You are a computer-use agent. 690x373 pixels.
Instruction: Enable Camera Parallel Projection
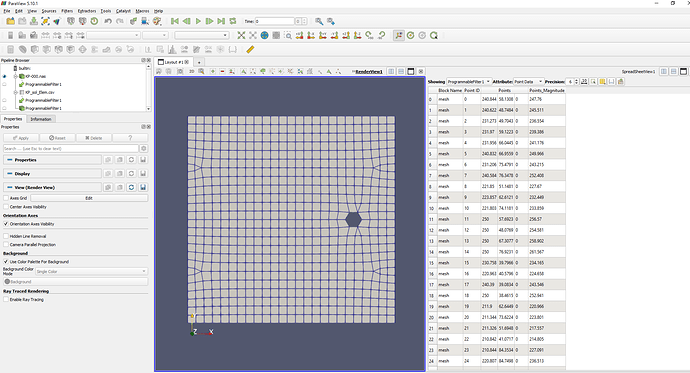6,245
